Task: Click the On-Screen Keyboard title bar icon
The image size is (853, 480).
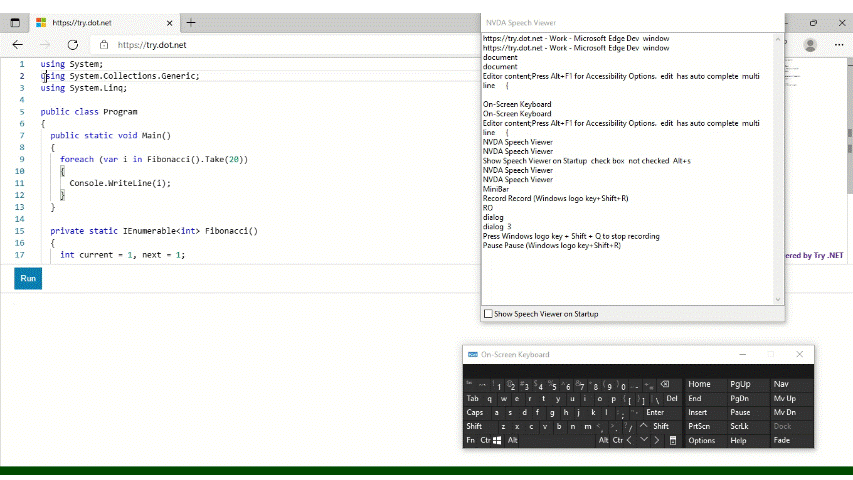Action: (x=473, y=354)
